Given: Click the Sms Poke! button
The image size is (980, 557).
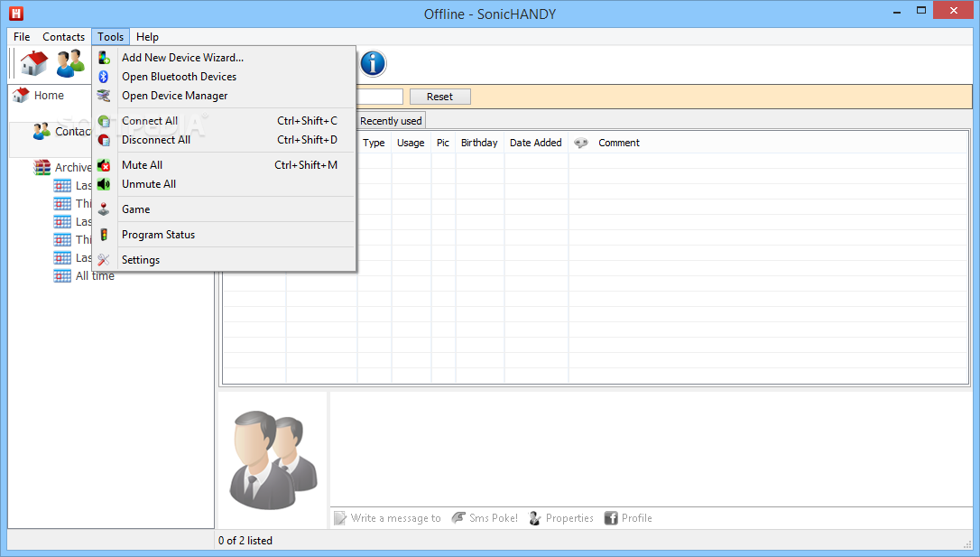Looking at the screenshot, I should 485,517.
